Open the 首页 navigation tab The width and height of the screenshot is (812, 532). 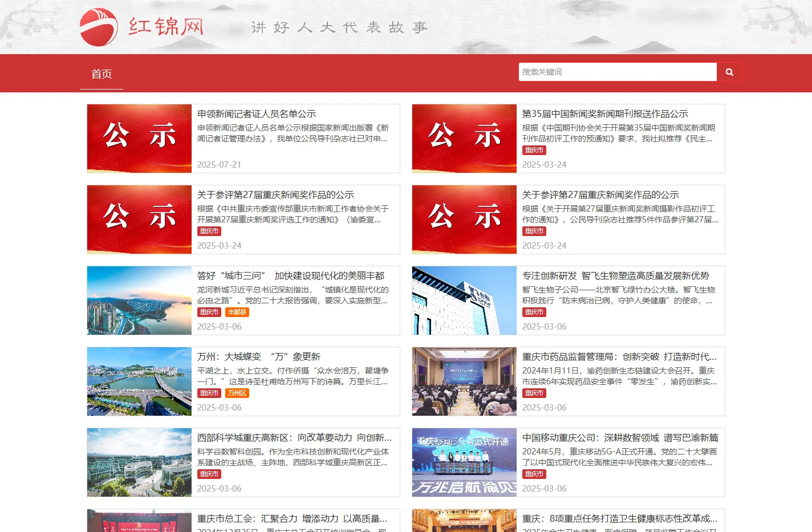(x=101, y=74)
